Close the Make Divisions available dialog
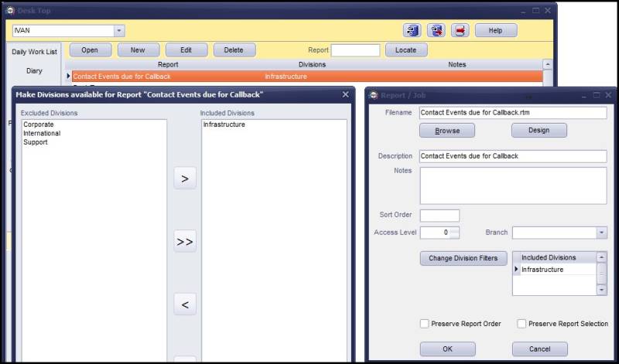 345,94
